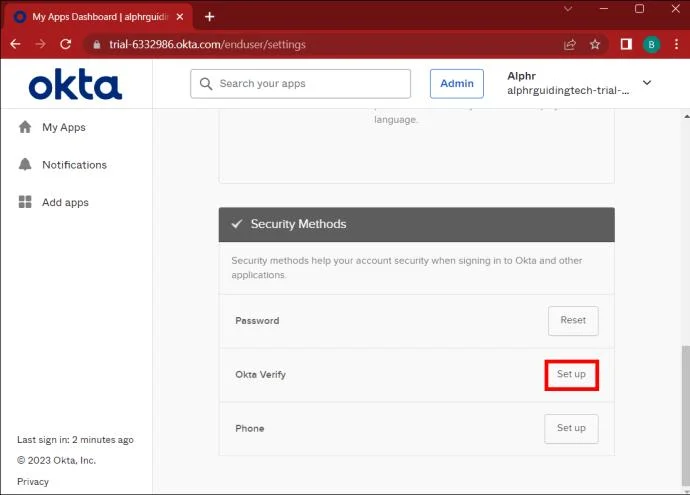
Task: Click the scrollbar up arrow
Action: [x=686, y=116]
